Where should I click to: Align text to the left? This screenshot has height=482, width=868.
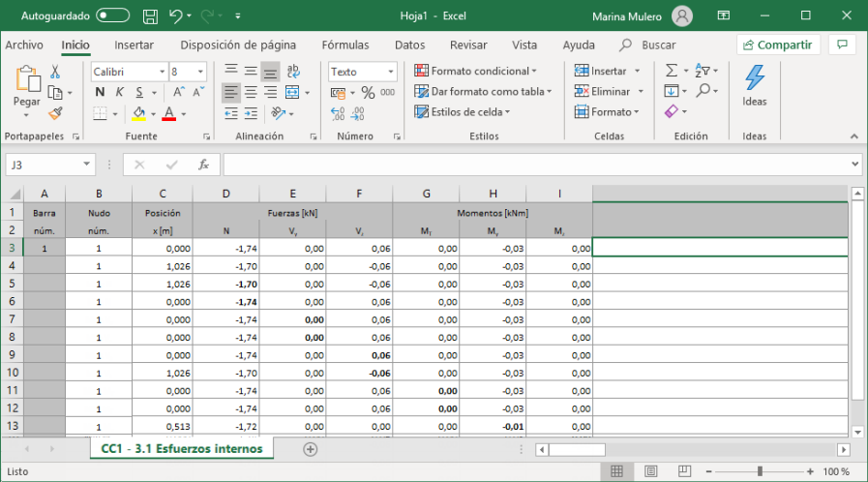pyautogui.click(x=231, y=92)
